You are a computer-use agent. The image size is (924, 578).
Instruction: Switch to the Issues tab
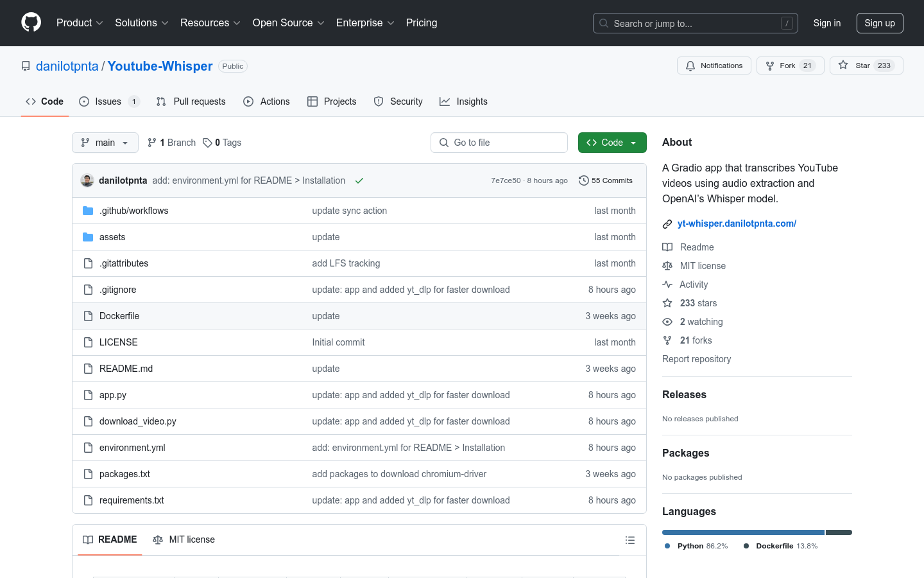pos(109,101)
